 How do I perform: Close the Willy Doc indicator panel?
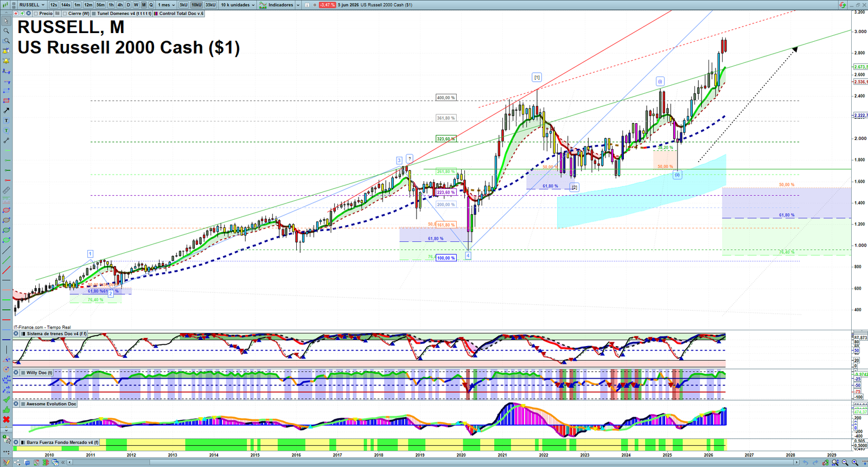click(16, 373)
